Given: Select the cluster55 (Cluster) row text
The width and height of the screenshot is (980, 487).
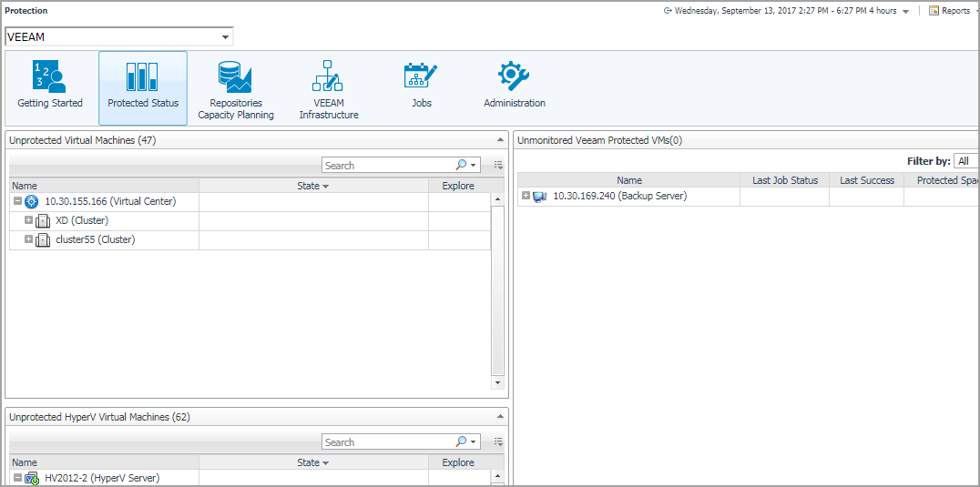Looking at the screenshot, I should click(x=95, y=239).
